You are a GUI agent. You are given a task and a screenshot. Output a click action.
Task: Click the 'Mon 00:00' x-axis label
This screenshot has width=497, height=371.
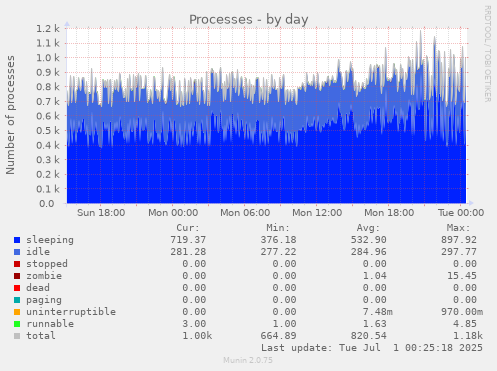point(173,213)
